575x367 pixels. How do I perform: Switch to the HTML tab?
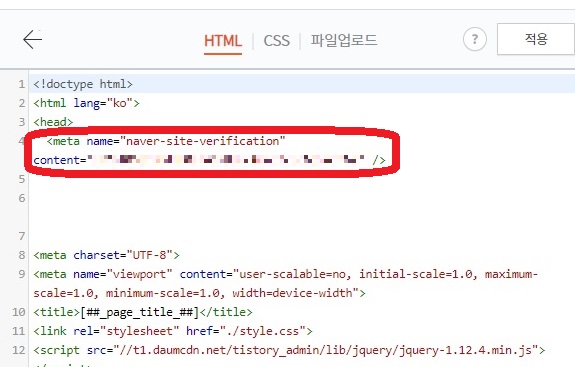point(223,41)
